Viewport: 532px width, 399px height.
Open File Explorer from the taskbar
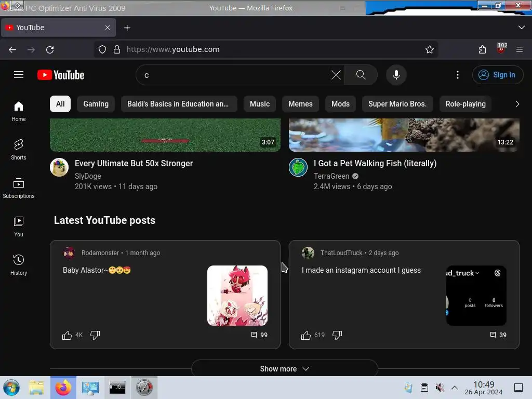click(36, 388)
